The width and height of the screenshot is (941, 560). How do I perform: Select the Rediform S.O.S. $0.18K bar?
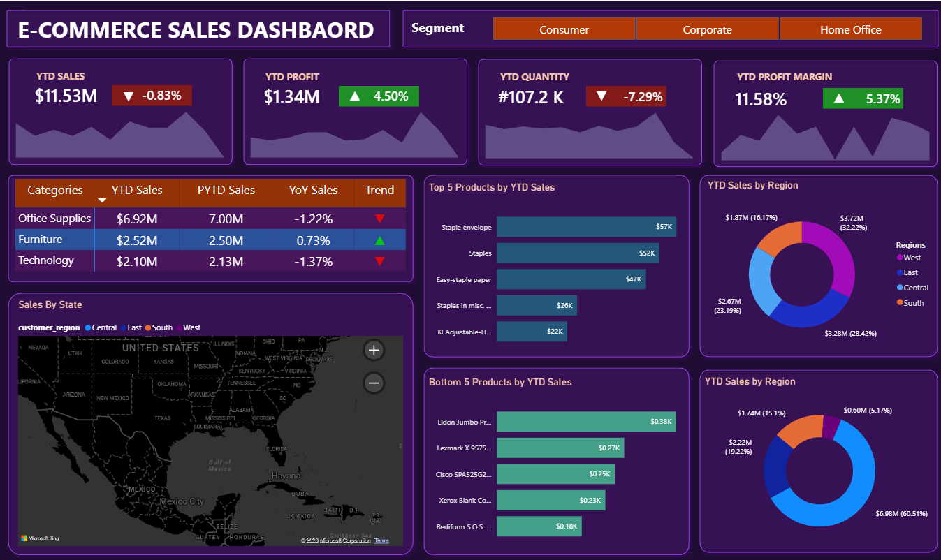(x=539, y=526)
